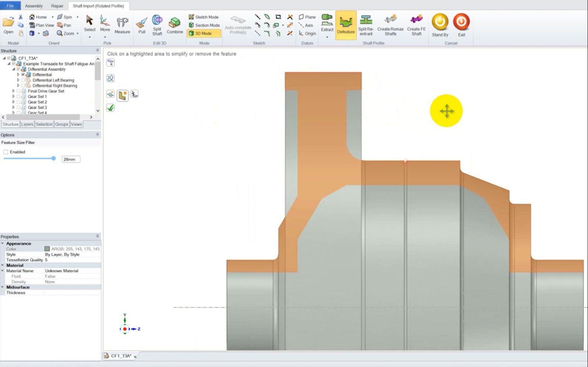This screenshot has height=367, width=588.
Task: Confirm with the green checkmark in viewport
Action: coord(110,108)
